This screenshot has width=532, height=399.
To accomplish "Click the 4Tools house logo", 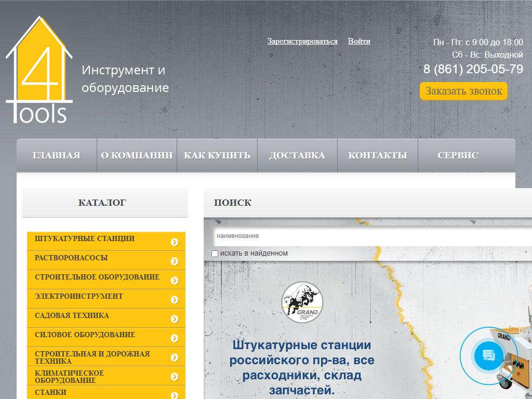I will tap(39, 70).
